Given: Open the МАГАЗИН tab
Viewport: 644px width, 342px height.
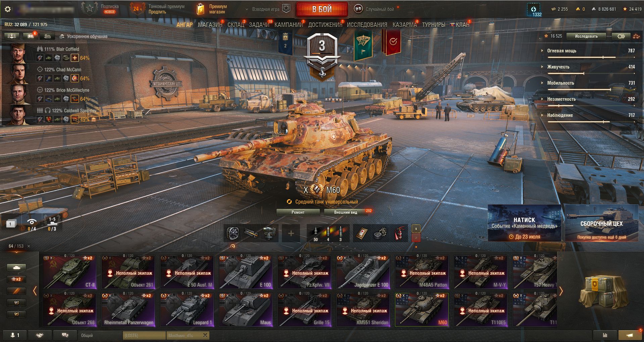Looking at the screenshot, I should (x=210, y=25).
